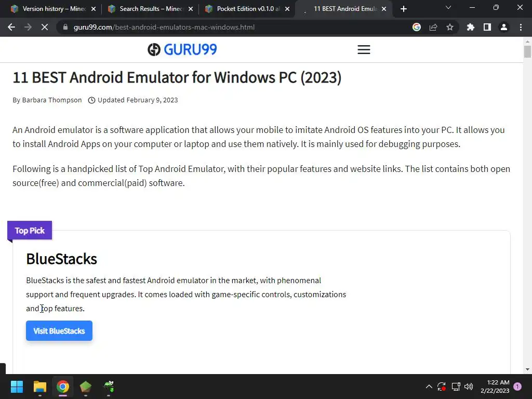Click the scrollbar up arrow
This screenshot has height=399, width=532.
coord(527,42)
